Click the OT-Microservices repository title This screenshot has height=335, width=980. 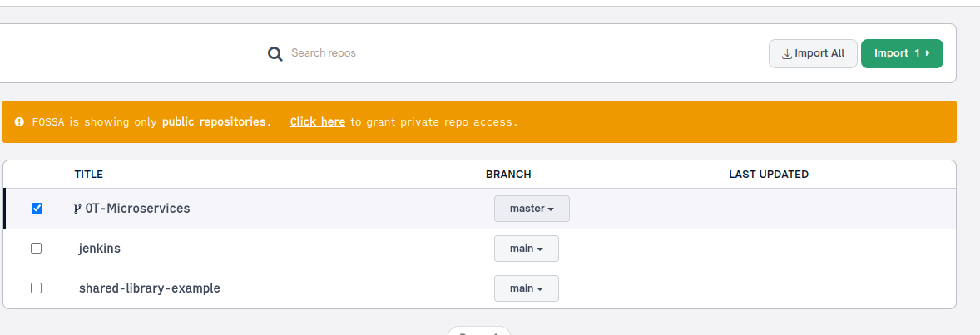pyautogui.click(x=137, y=209)
